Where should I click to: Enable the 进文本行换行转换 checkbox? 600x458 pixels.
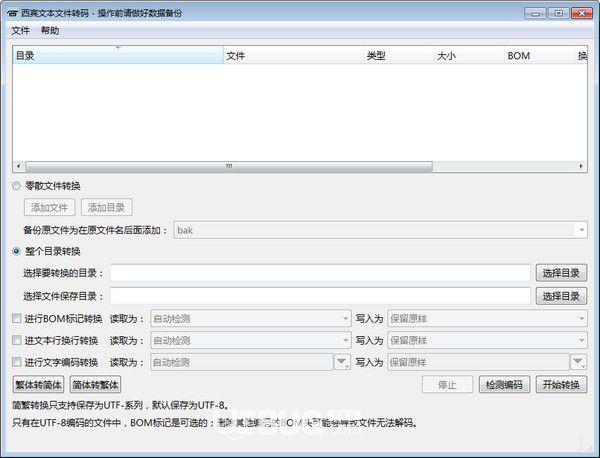click(16, 340)
